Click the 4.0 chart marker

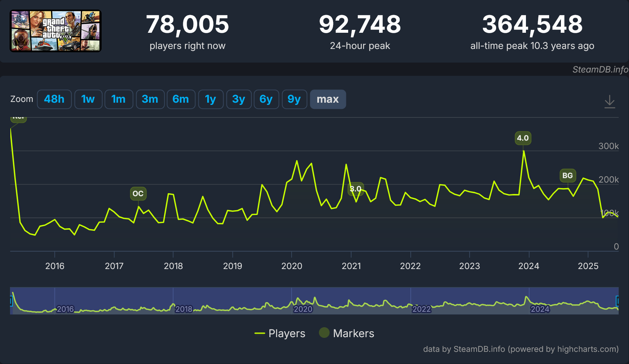523,138
